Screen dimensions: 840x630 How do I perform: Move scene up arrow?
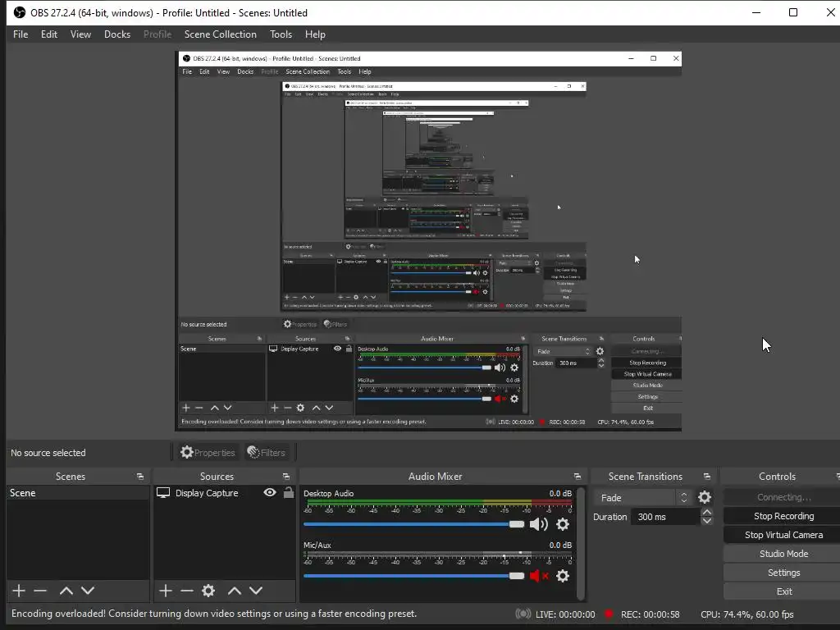(66, 591)
